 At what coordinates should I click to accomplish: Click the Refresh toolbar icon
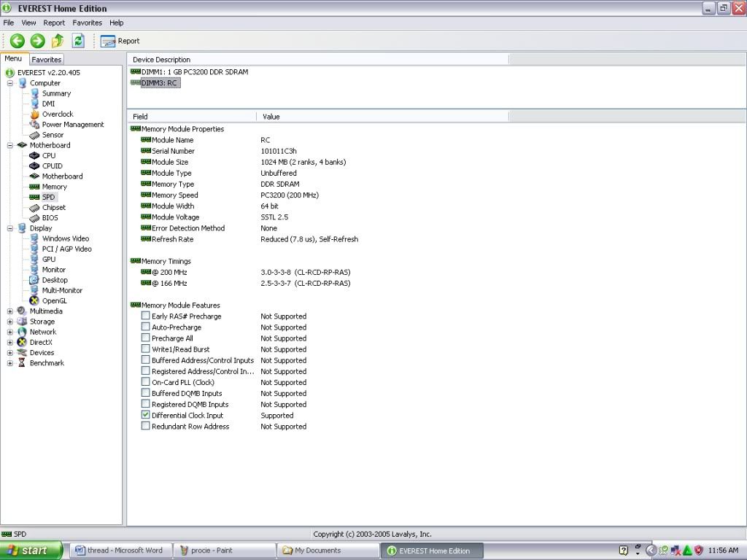pyautogui.click(x=78, y=41)
